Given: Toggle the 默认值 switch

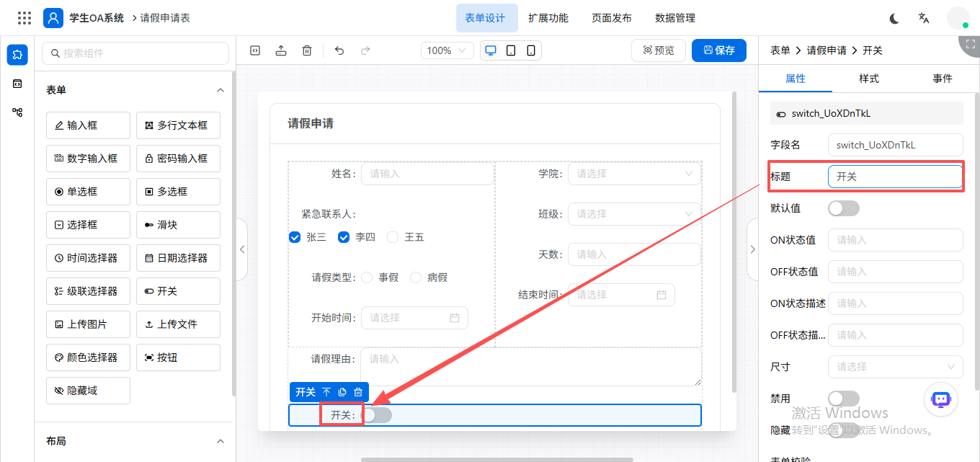Looking at the screenshot, I should tap(844, 208).
